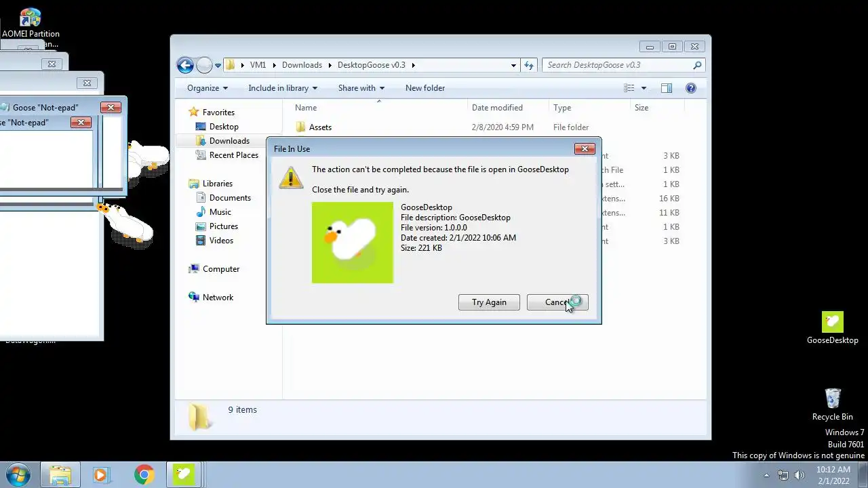Open recent pages dropdown arrow
Viewport: 868px width, 488px height.
click(x=218, y=66)
